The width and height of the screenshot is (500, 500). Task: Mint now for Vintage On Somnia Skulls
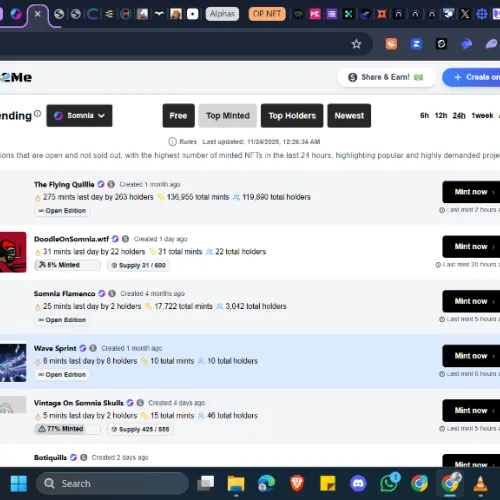[471, 411]
